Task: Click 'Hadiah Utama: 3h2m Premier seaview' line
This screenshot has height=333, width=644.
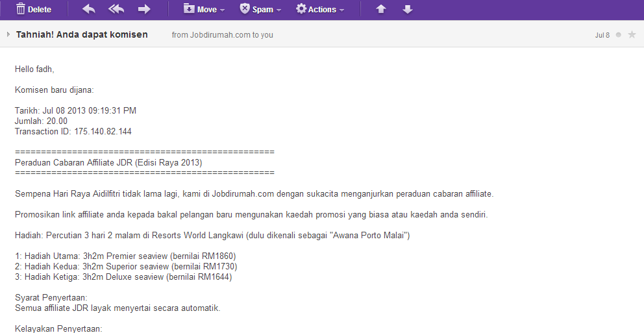Action: coord(125,256)
